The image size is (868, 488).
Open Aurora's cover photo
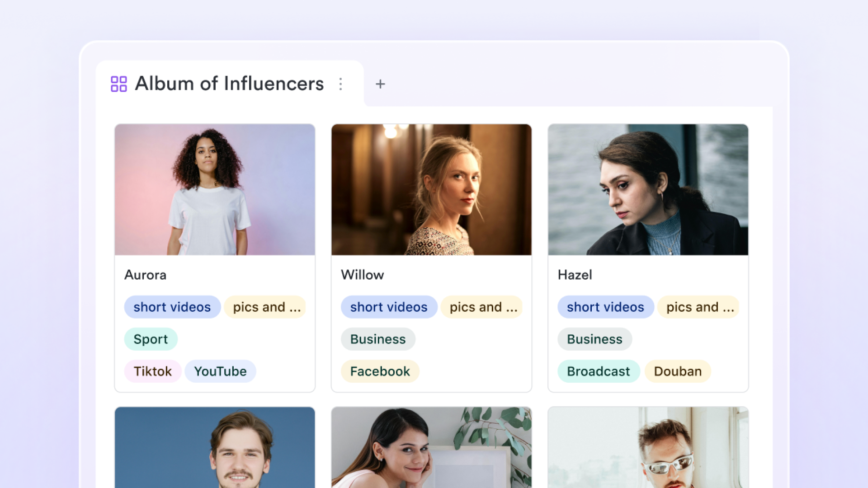click(x=215, y=190)
